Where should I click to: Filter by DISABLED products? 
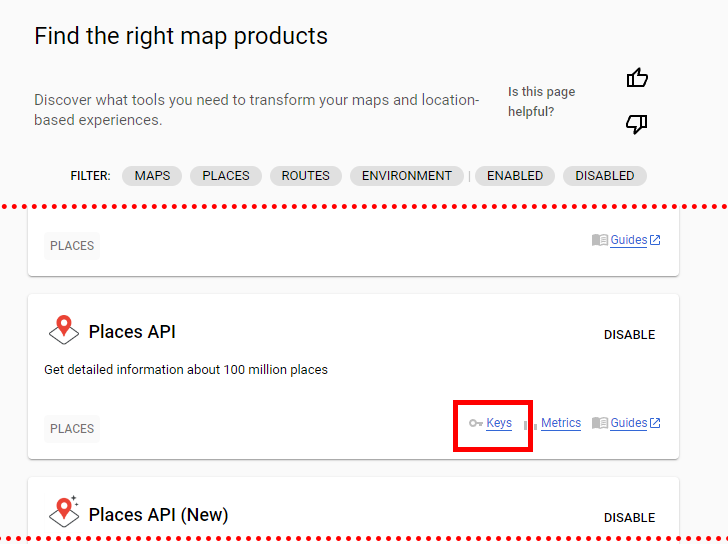coord(605,176)
